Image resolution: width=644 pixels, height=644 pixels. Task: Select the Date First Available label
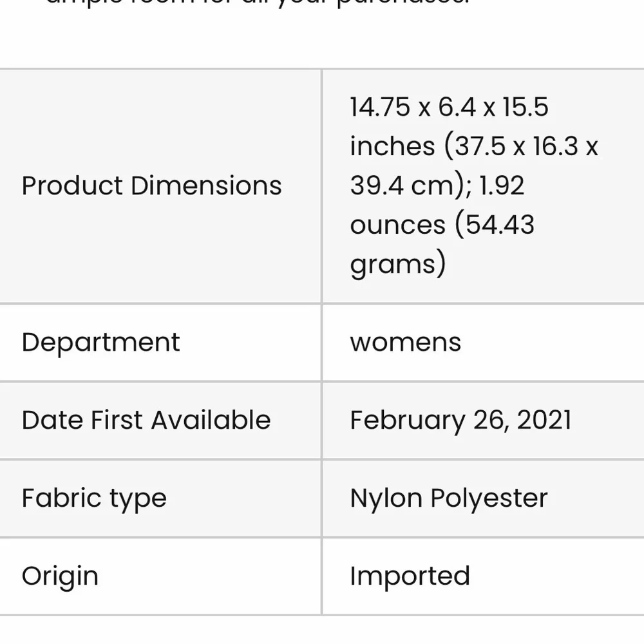pos(146,420)
